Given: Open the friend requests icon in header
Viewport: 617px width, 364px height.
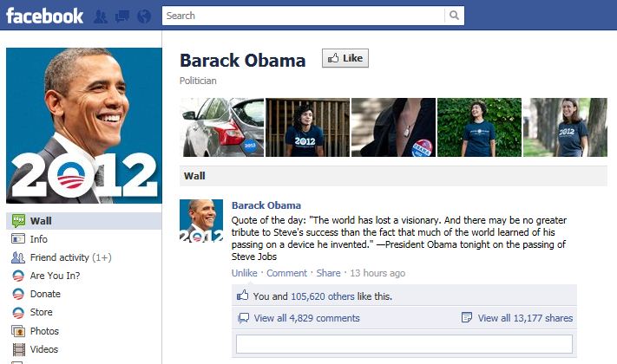Looking at the screenshot, I should tap(101, 16).
